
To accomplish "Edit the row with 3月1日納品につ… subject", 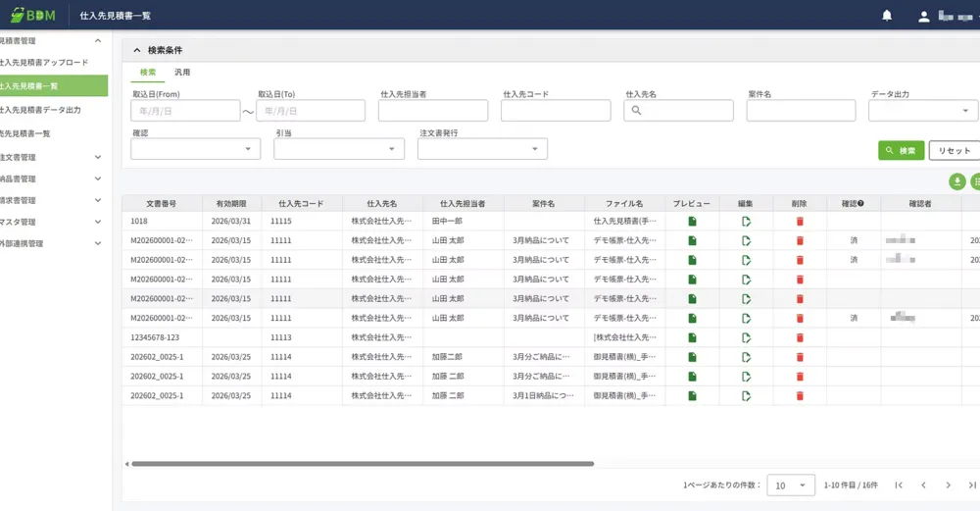I will pos(746,396).
